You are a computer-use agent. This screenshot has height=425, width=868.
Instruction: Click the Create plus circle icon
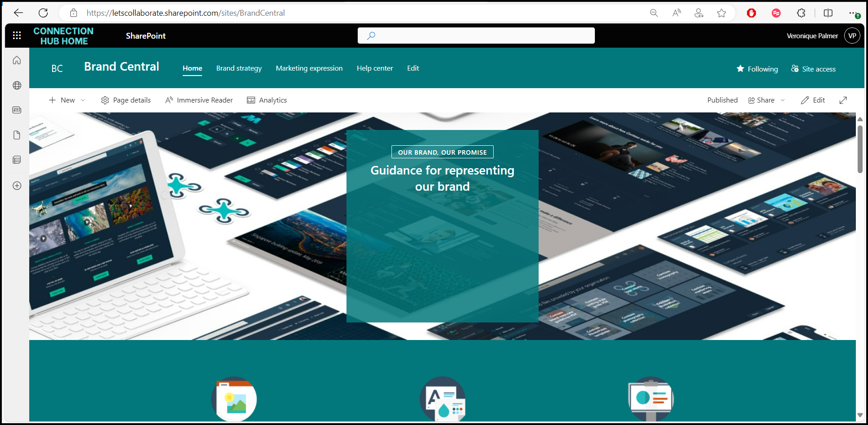click(x=17, y=186)
